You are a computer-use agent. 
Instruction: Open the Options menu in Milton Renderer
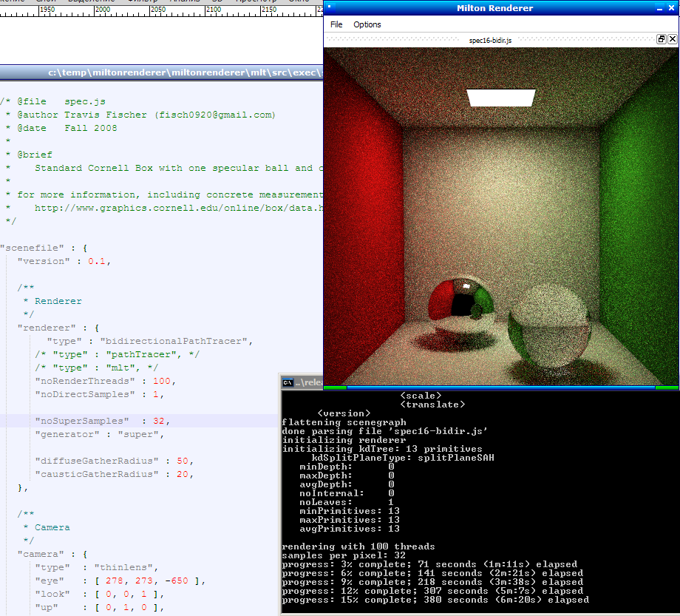click(x=367, y=24)
